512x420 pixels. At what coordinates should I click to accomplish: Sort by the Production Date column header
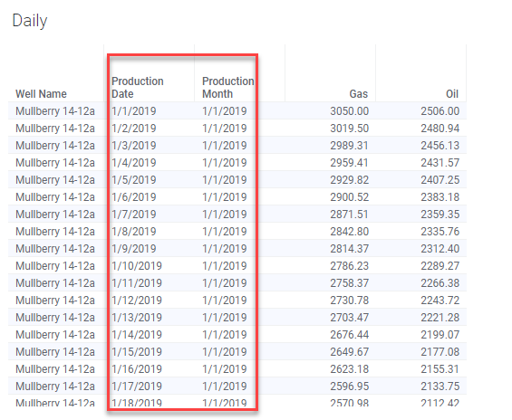(138, 88)
